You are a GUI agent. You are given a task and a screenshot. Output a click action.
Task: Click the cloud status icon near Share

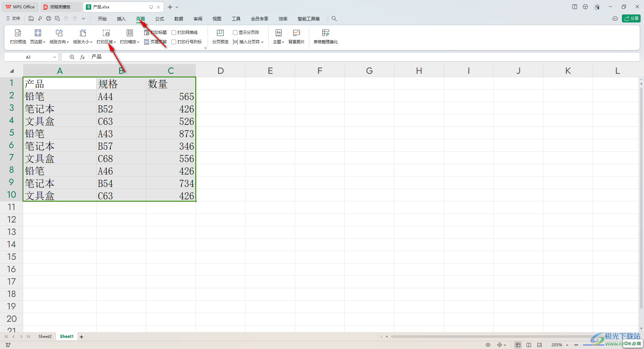coord(615,19)
